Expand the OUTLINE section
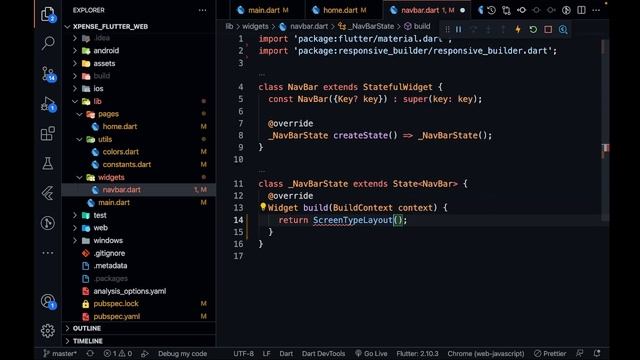This screenshot has height=360, width=640. coord(138,328)
